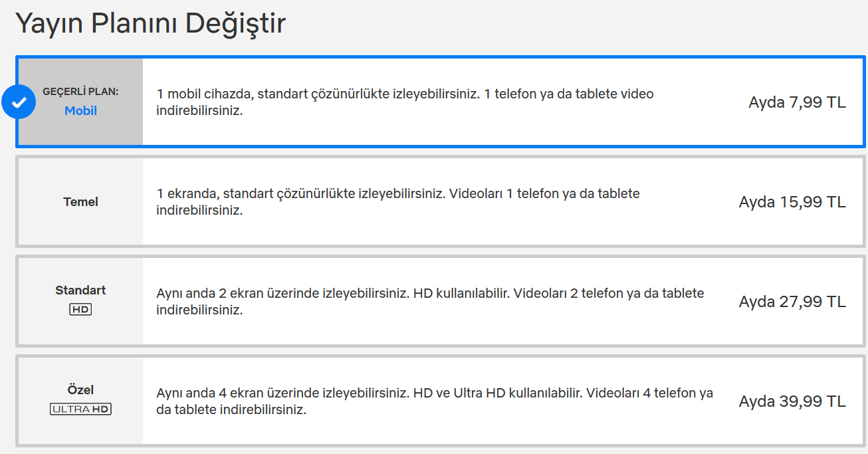Select the Özel plan row
The height and width of the screenshot is (454, 868).
tap(441, 401)
